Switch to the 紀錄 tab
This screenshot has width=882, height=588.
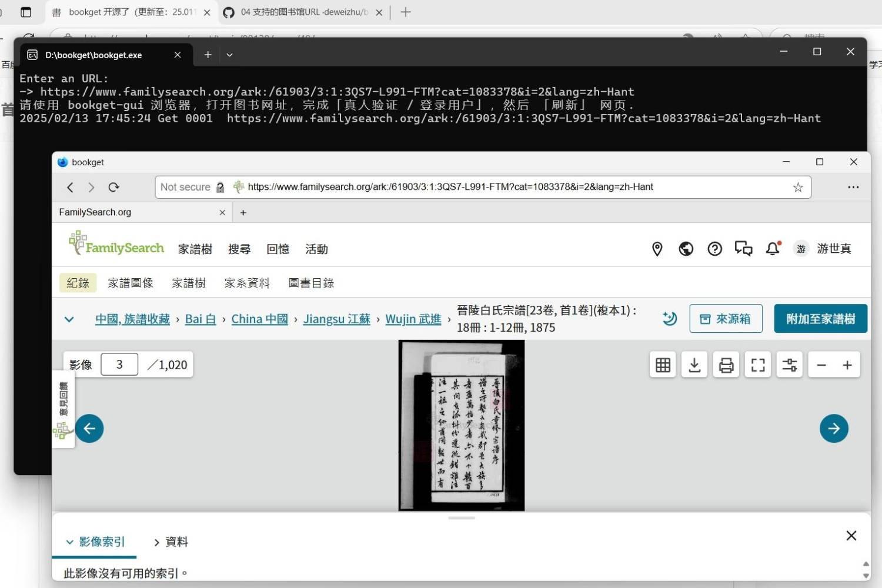coord(77,283)
